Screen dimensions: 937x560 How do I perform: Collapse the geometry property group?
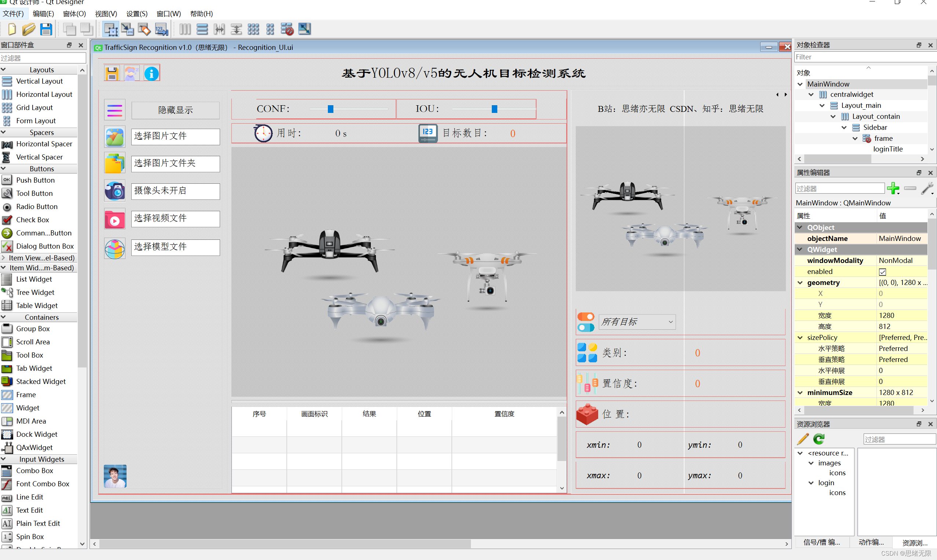(x=800, y=282)
